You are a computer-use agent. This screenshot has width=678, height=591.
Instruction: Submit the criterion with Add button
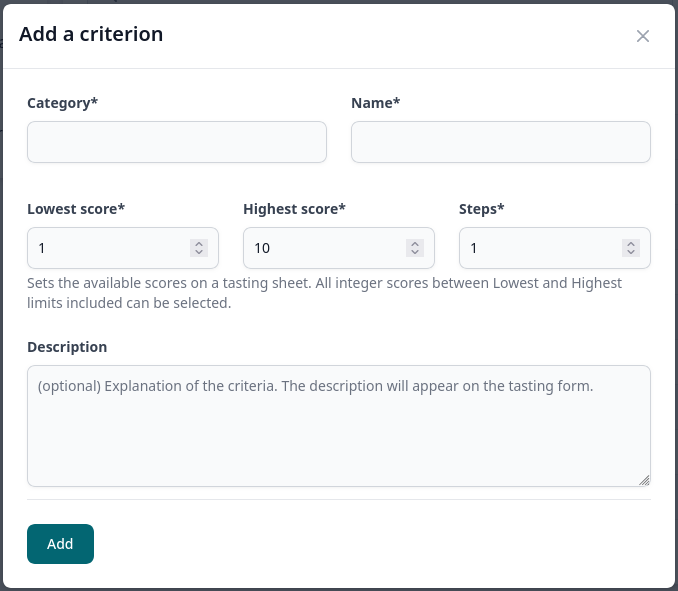(x=60, y=543)
